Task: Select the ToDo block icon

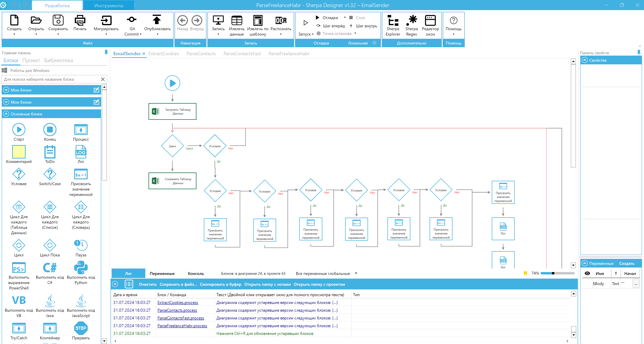Action: (50, 152)
